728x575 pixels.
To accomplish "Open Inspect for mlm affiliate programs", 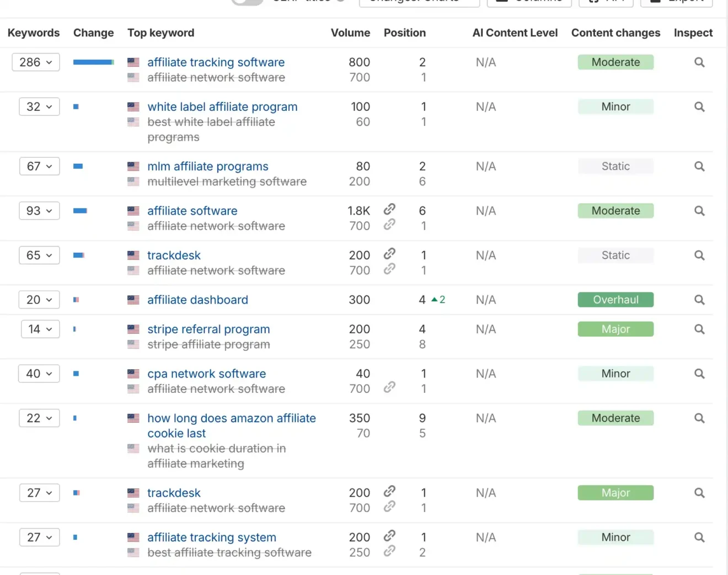I will point(699,167).
